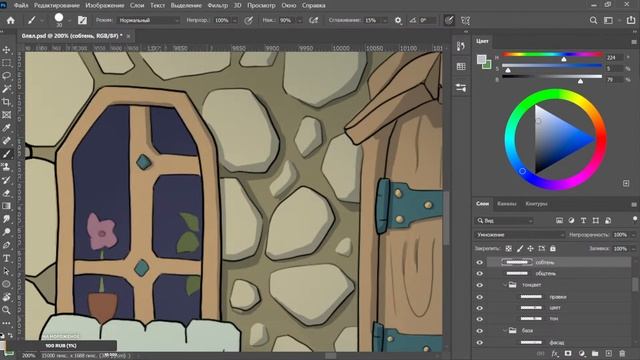Add a layer mask

click(568, 353)
